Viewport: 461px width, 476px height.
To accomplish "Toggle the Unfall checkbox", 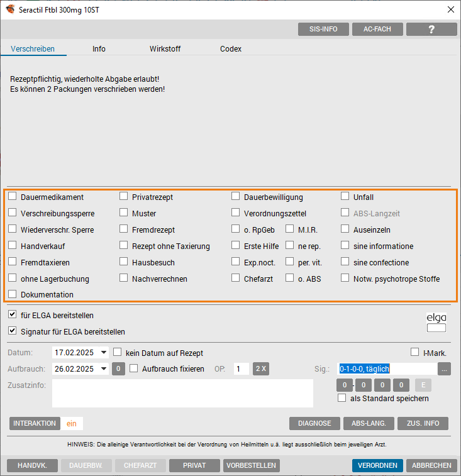I will coord(345,196).
